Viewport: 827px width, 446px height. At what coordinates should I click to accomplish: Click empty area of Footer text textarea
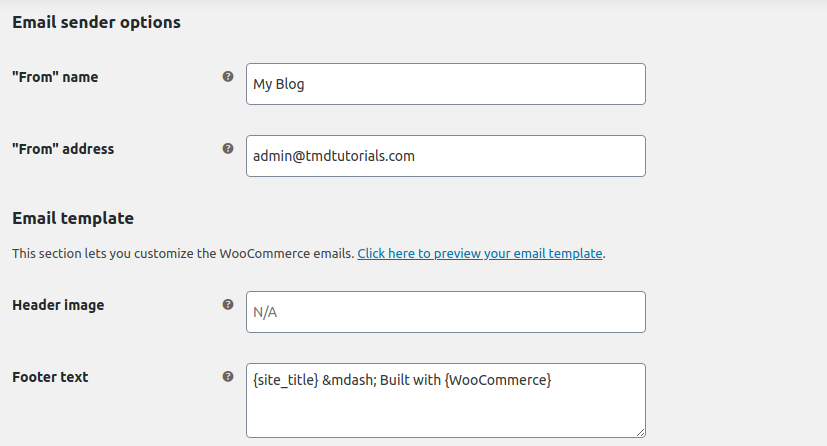[445, 412]
